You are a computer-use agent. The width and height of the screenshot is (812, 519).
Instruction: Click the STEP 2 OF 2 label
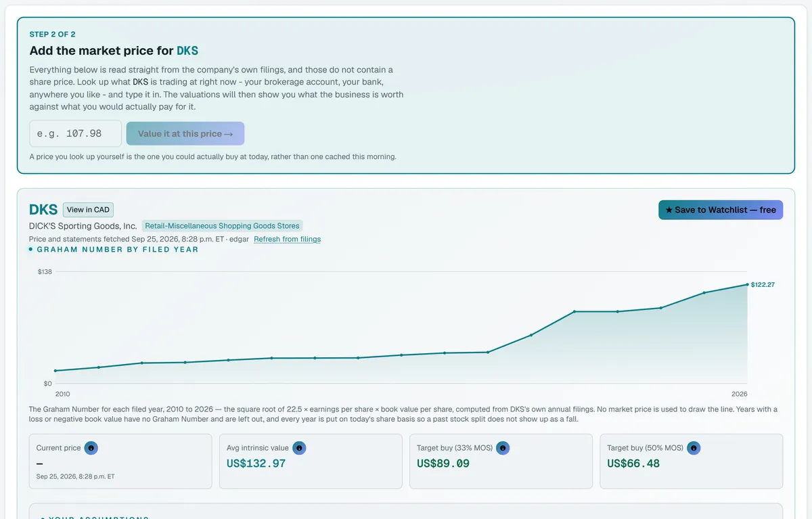point(53,34)
